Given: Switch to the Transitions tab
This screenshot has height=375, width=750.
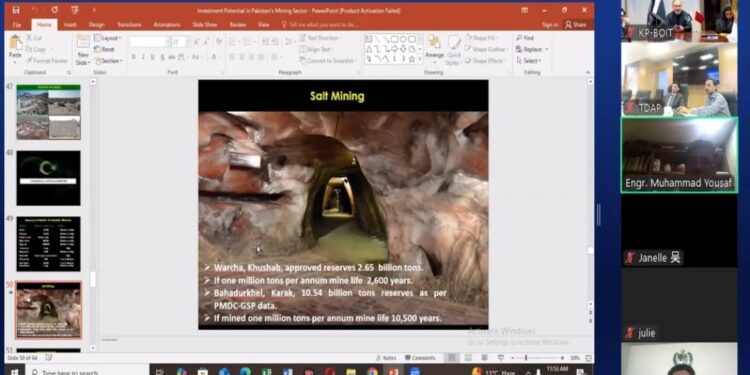Looking at the screenshot, I should click(129, 24).
